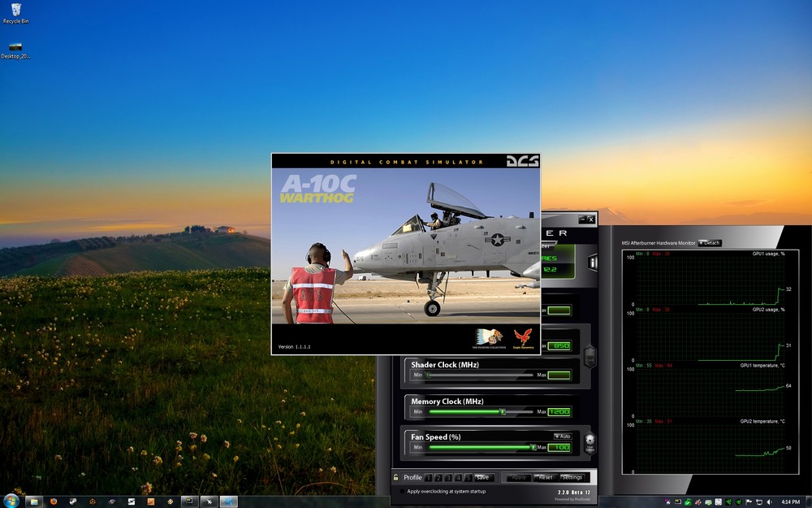Image resolution: width=812 pixels, height=508 pixels.
Task: Close the MSI Afterburner window
Action: point(591,219)
